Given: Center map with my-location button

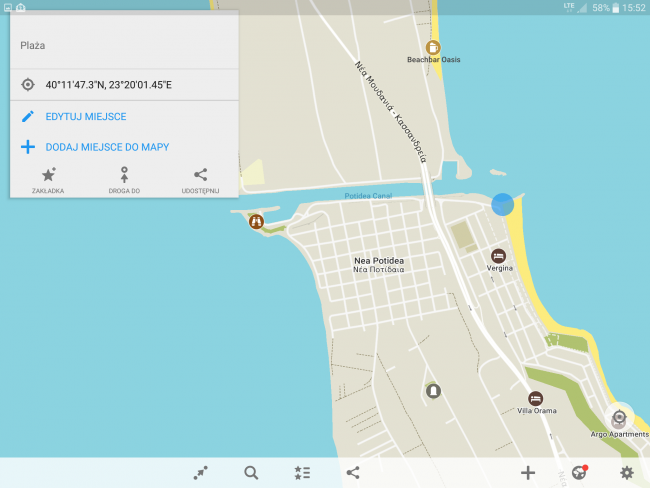Looking at the screenshot, I should pos(619,417).
